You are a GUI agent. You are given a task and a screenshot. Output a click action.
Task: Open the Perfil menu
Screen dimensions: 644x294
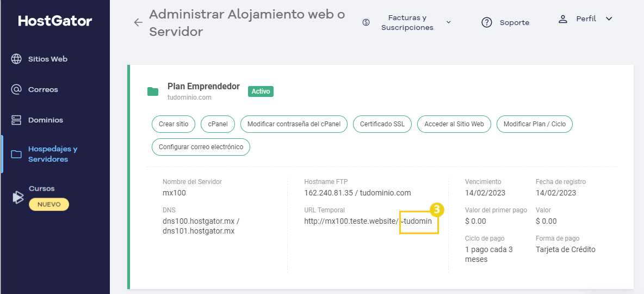point(586,19)
